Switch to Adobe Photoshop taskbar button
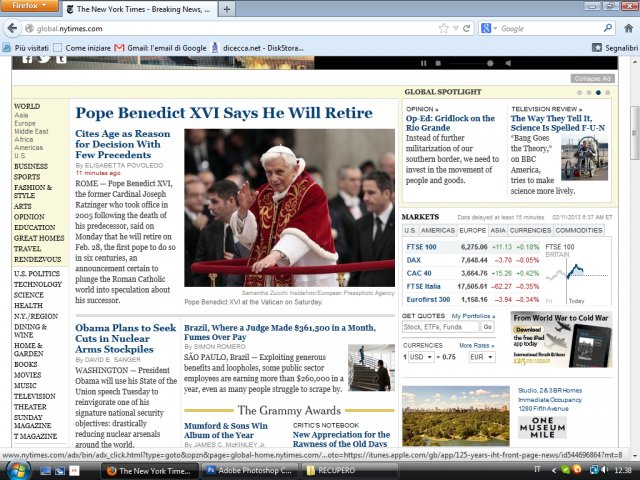Viewport: 640px width, 480px height. [250, 471]
